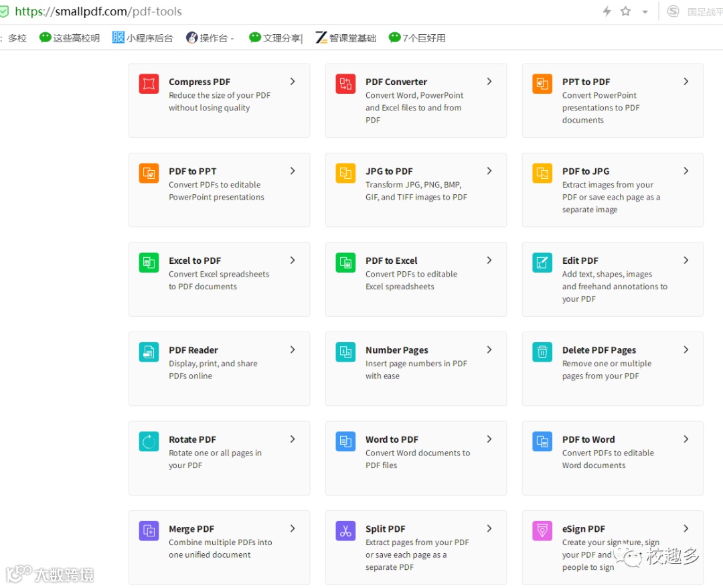The height and width of the screenshot is (588, 723).
Task: Click the 多校 bookmark item
Action: [17, 38]
